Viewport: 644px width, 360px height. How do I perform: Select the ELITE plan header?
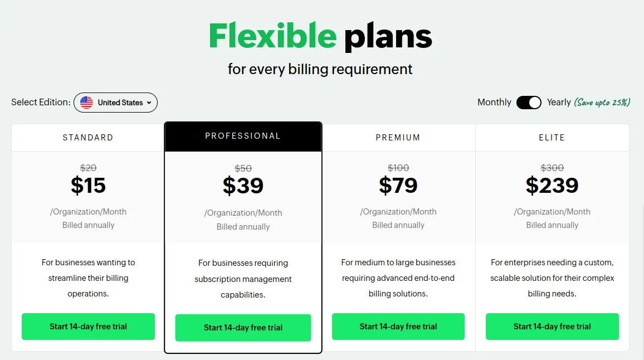tap(552, 138)
